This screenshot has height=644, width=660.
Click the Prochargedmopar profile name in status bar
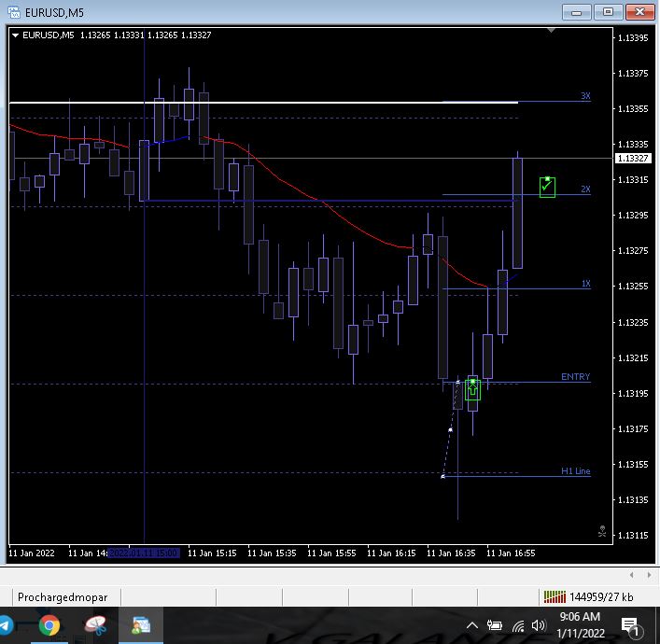click(63, 597)
